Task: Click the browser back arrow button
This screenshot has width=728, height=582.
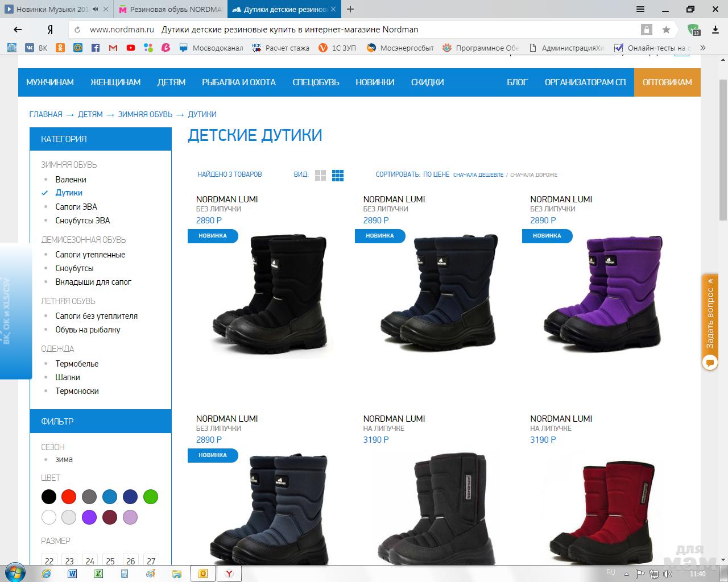Action: point(18,30)
